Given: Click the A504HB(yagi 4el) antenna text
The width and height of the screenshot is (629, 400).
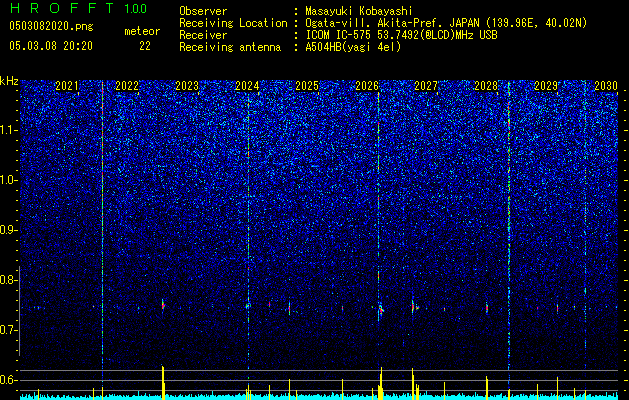Looking at the screenshot, I should 353,47.
